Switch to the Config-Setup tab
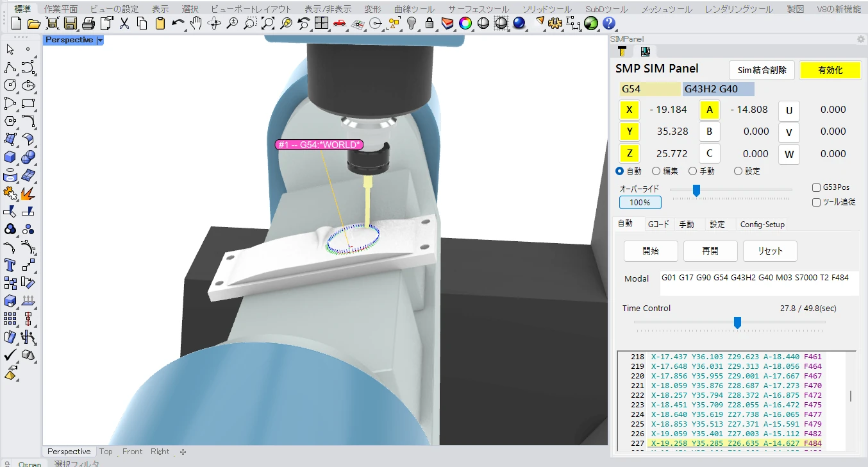The height and width of the screenshot is (467, 868). tap(762, 225)
